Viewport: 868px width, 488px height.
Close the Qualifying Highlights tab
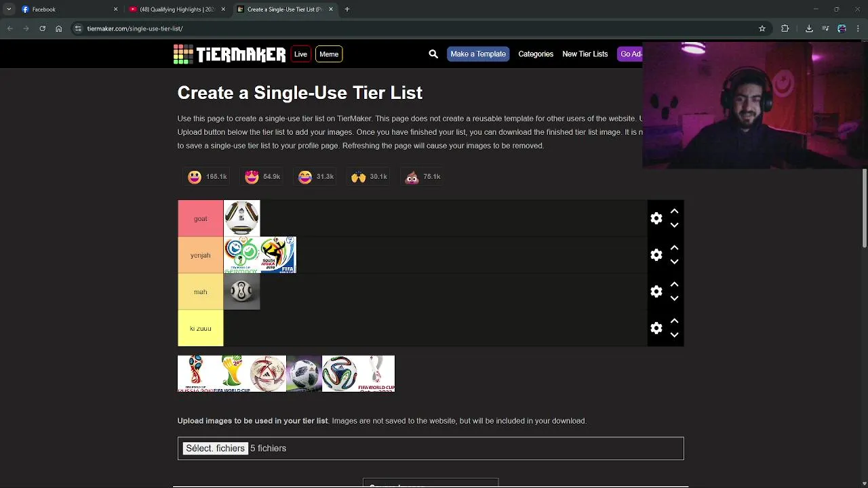click(223, 9)
